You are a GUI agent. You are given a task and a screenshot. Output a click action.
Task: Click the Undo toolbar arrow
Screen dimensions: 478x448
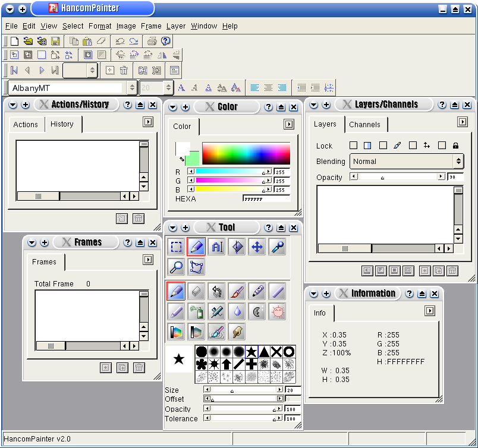(120, 41)
